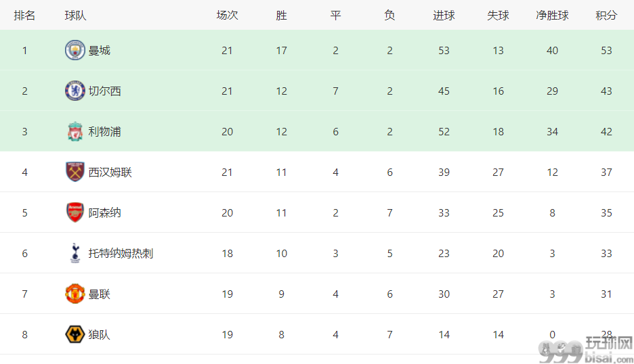Image resolution: width=634 pixels, height=364 pixels.
Task: Click the 排名 column header
Action: pos(24,16)
